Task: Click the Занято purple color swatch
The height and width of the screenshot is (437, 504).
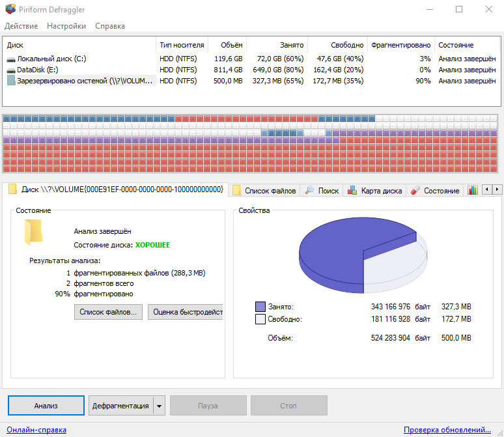Action: pos(260,307)
